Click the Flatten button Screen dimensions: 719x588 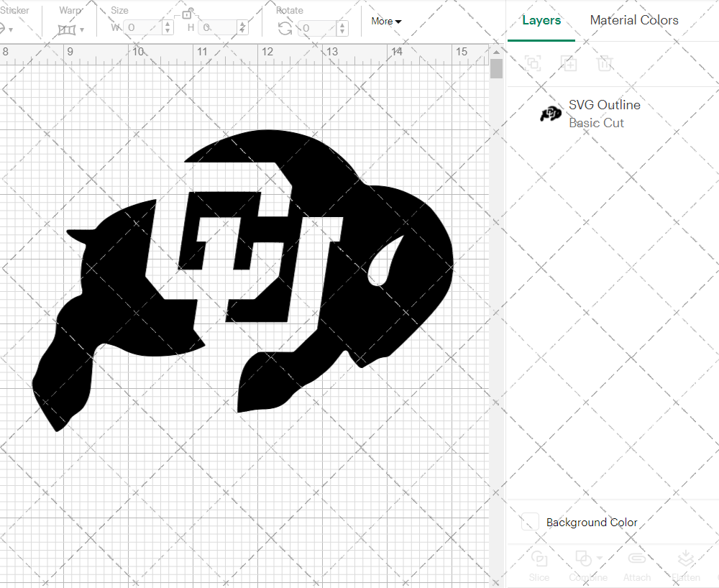686,566
